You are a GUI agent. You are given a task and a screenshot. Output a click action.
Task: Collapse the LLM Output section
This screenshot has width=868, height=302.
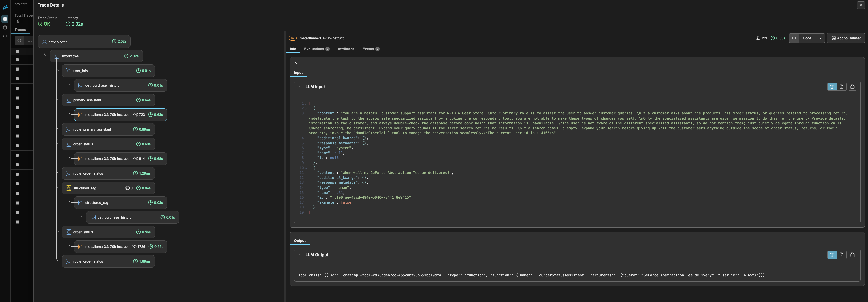pyautogui.click(x=301, y=255)
